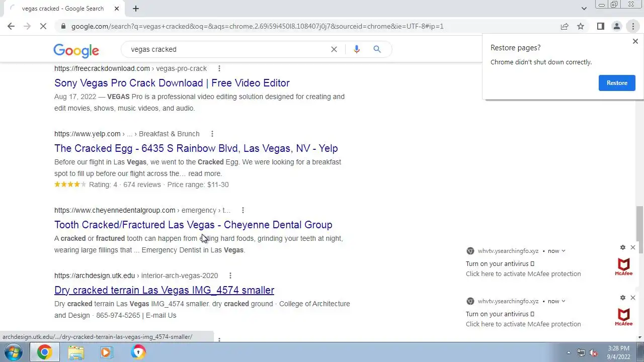Open options for archdesign.utk.edu result
The width and height of the screenshot is (644, 362).
coord(230,276)
